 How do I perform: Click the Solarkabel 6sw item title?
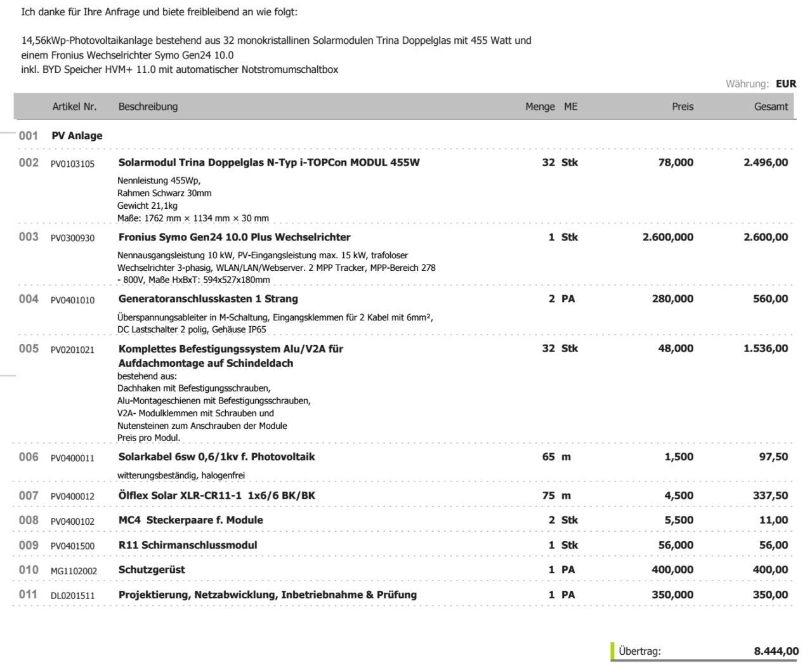point(216,457)
